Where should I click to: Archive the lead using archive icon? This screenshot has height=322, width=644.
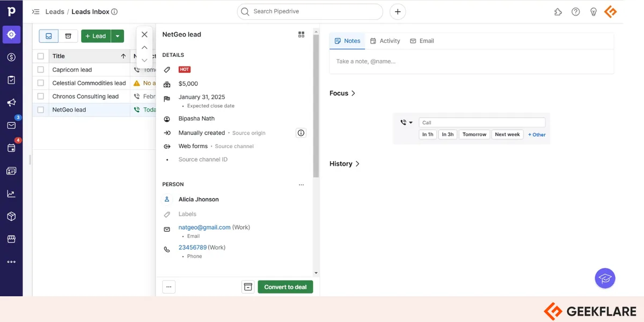pos(248,287)
